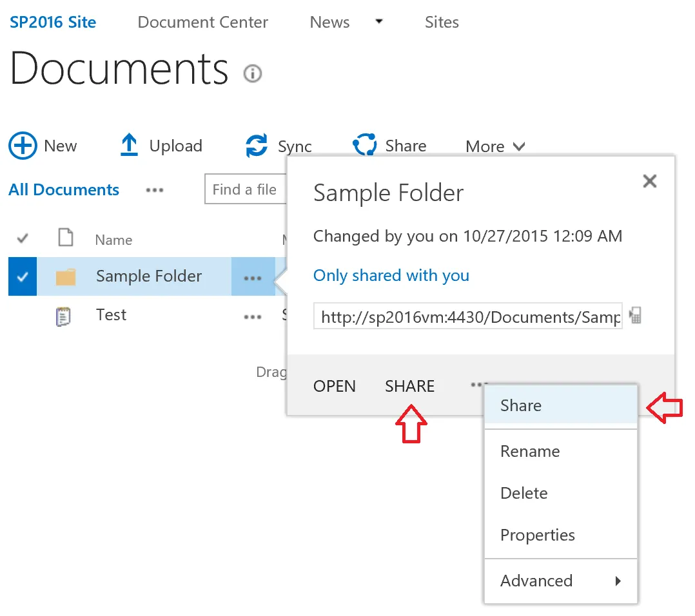Click the Find a file search box
This screenshot has width=695, height=616.
246,189
